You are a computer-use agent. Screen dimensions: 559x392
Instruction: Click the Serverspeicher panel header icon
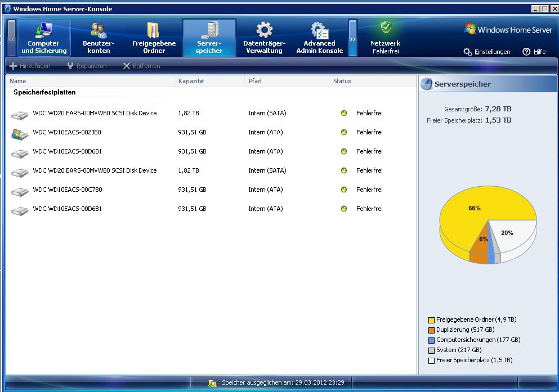point(426,84)
